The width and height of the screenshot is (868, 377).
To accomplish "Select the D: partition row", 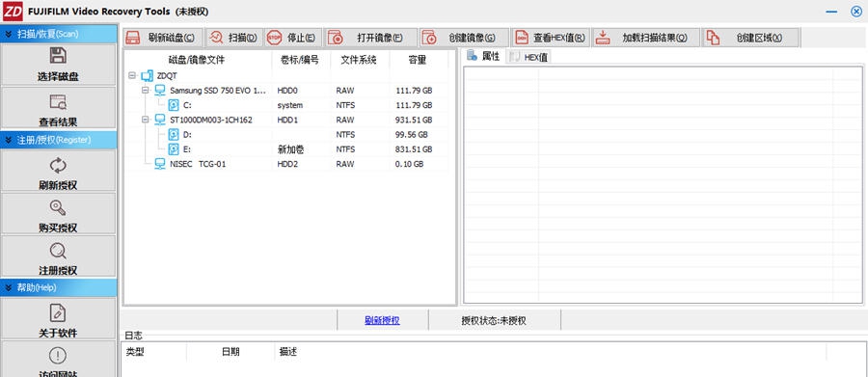I will pyautogui.click(x=285, y=135).
